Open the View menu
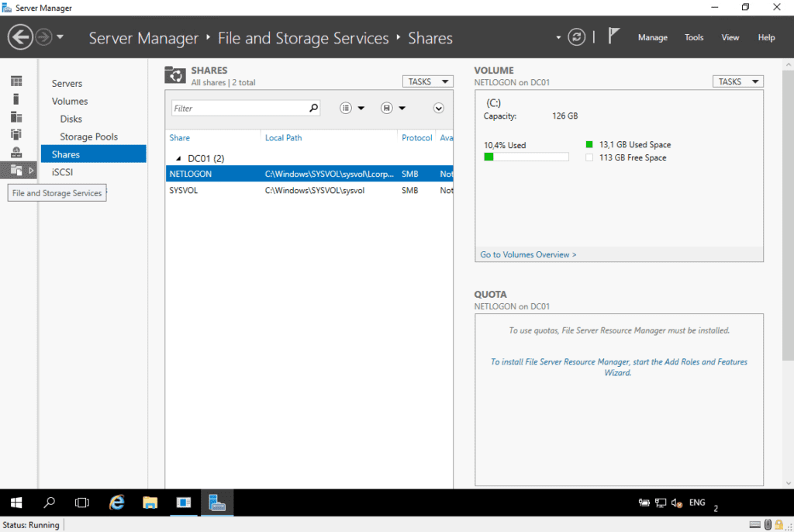Image resolution: width=794 pixels, height=532 pixels. pyautogui.click(x=730, y=37)
